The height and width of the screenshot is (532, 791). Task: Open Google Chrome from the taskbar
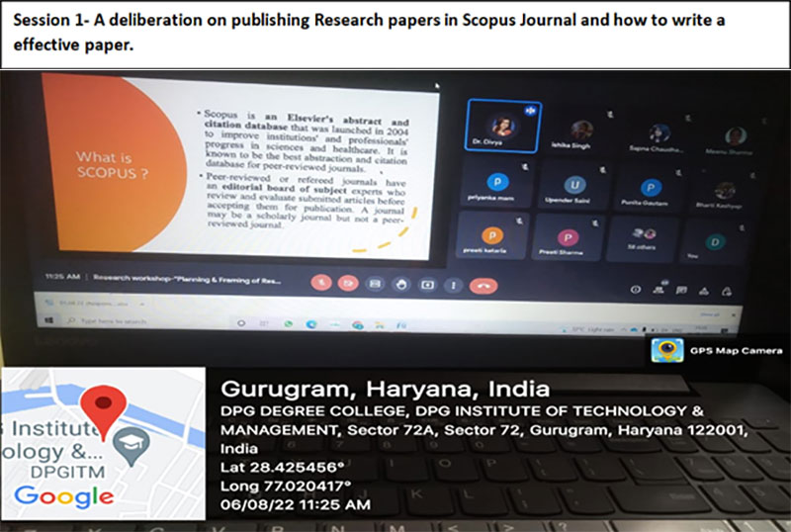[x=358, y=325]
